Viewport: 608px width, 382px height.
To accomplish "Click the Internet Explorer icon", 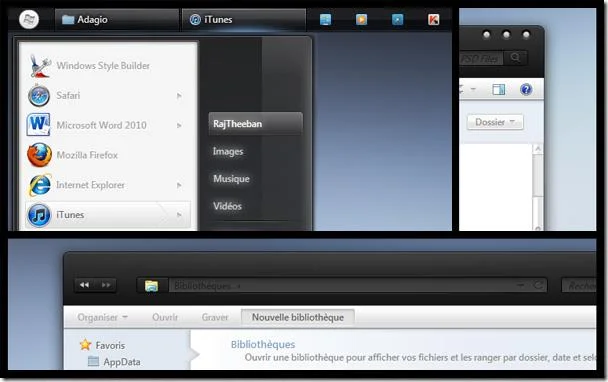I will pos(39,185).
